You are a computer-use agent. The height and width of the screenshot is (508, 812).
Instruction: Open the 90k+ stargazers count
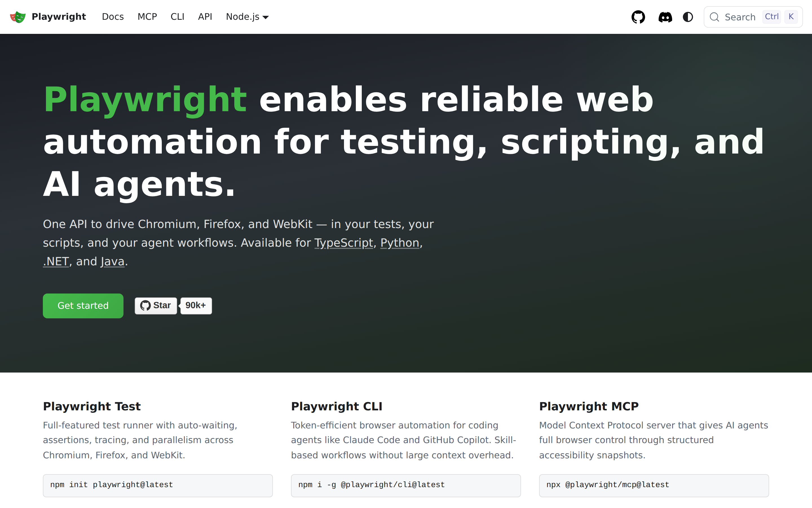(196, 306)
